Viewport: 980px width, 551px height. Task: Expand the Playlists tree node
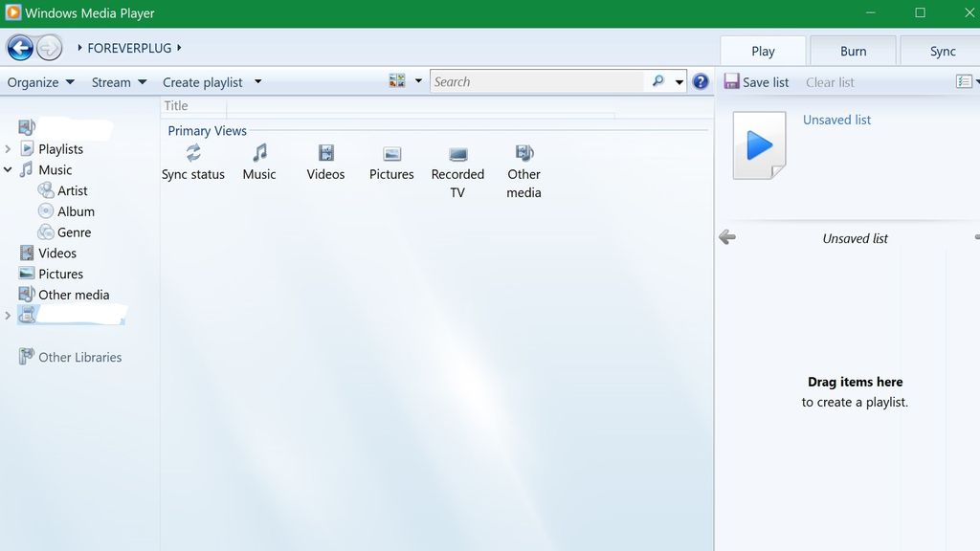point(8,149)
